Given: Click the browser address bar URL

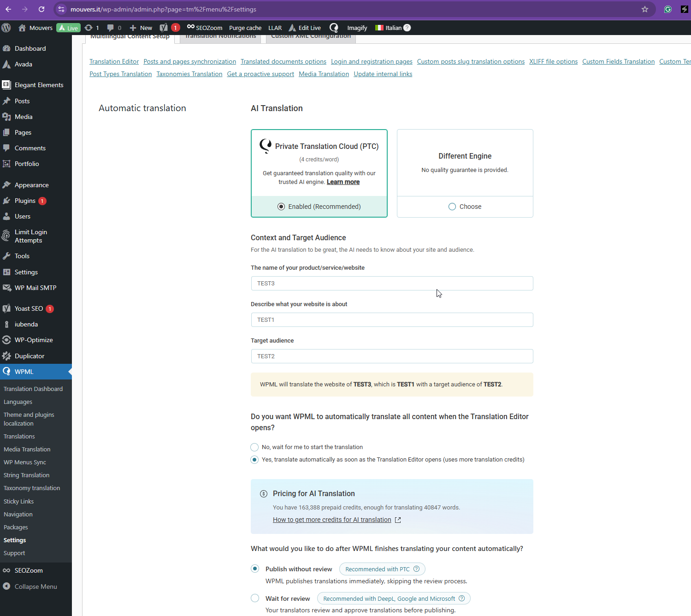Looking at the screenshot, I should tap(163, 9).
